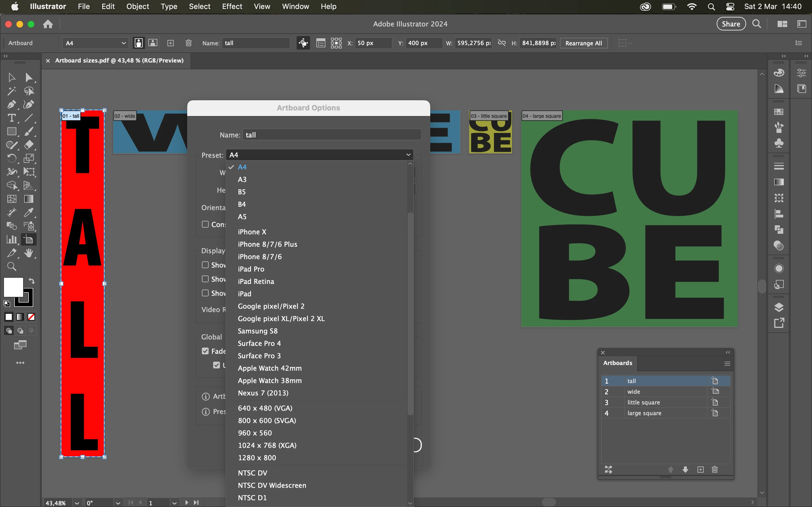Select the Pen tool
This screenshot has width=812, height=507.
(11, 104)
